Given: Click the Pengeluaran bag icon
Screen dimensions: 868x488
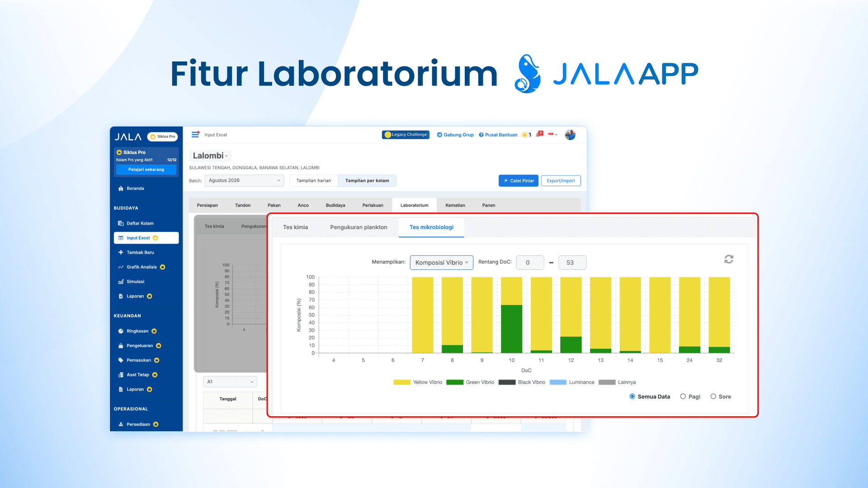Looking at the screenshot, I should (121, 346).
